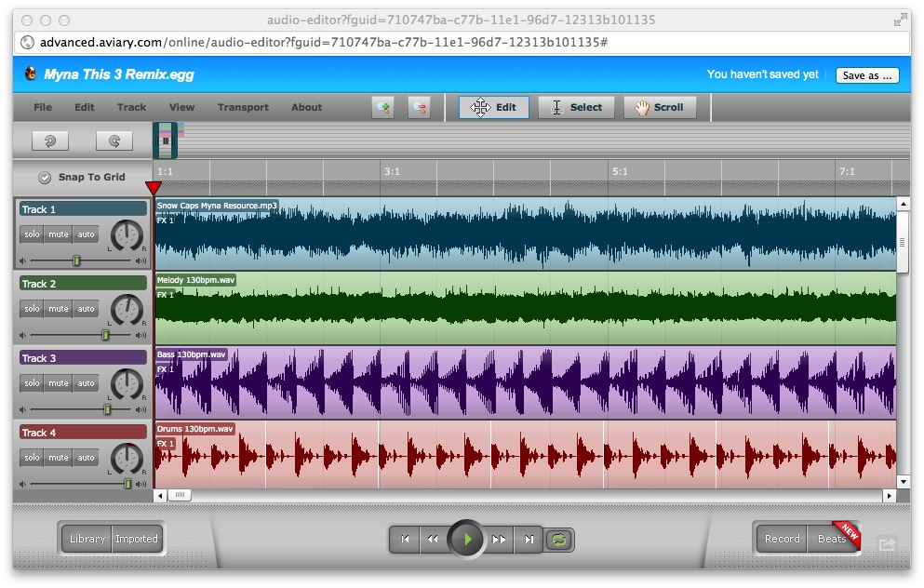Toggle auto on Track 1
The height and width of the screenshot is (588, 924).
click(87, 234)
